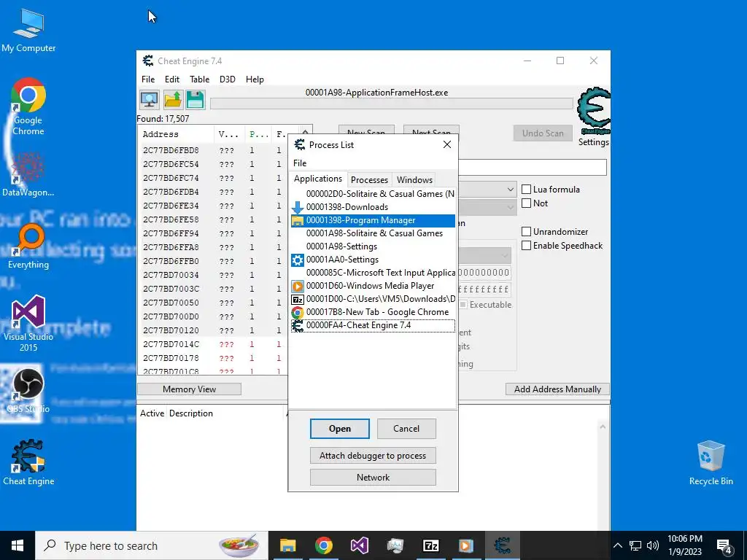Click Windows Media Player icon in taskbar
This screenshot has height=560, width=747.
pyautogui.click(x=466, y=545)
